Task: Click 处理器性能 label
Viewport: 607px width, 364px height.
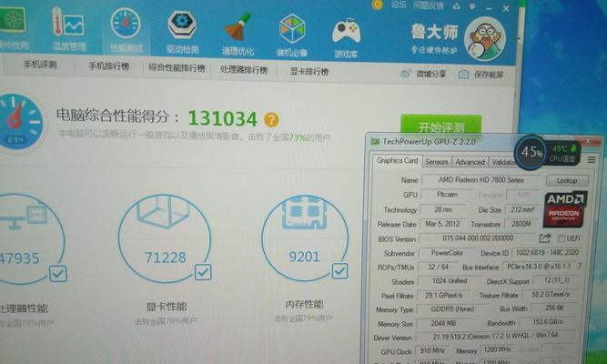Action: tap(24, 308)
